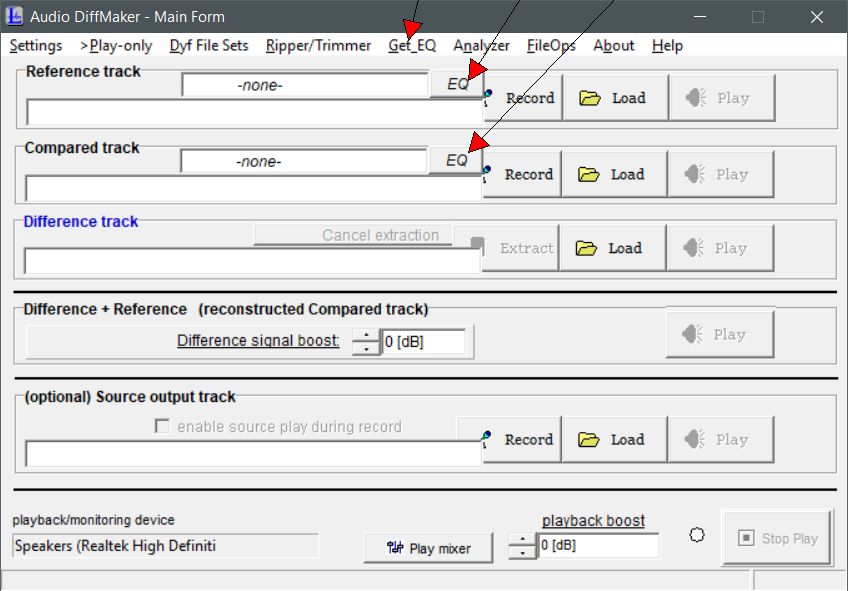The height and width of the screenshot is (591, 848).
Task: Click the playback boost label
Action: 593,521
